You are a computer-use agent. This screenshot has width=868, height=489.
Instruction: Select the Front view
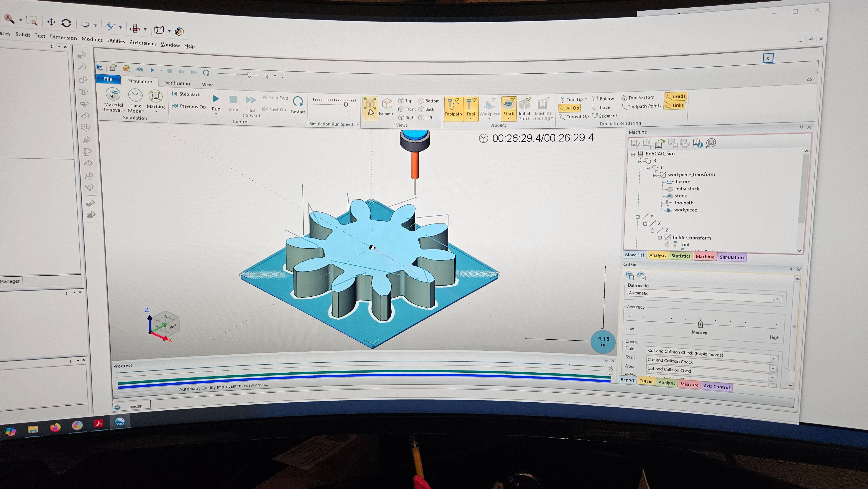(x=407, y=109)
